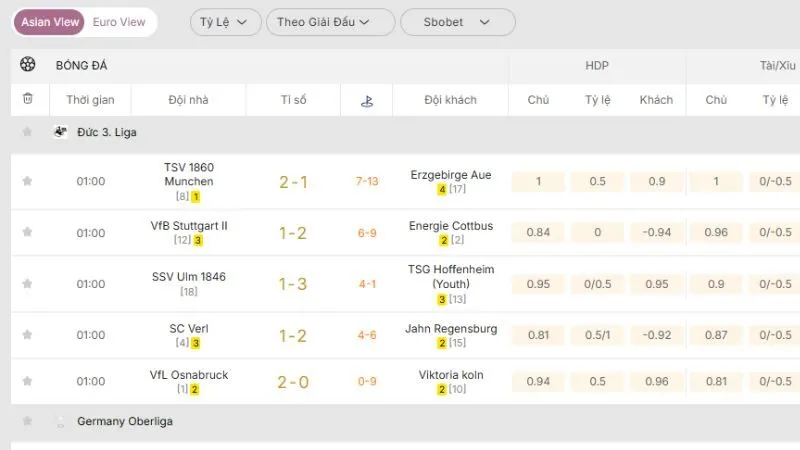800x450 pixels.
Task: Switch to Asian View tab
Action: [50, 22]
